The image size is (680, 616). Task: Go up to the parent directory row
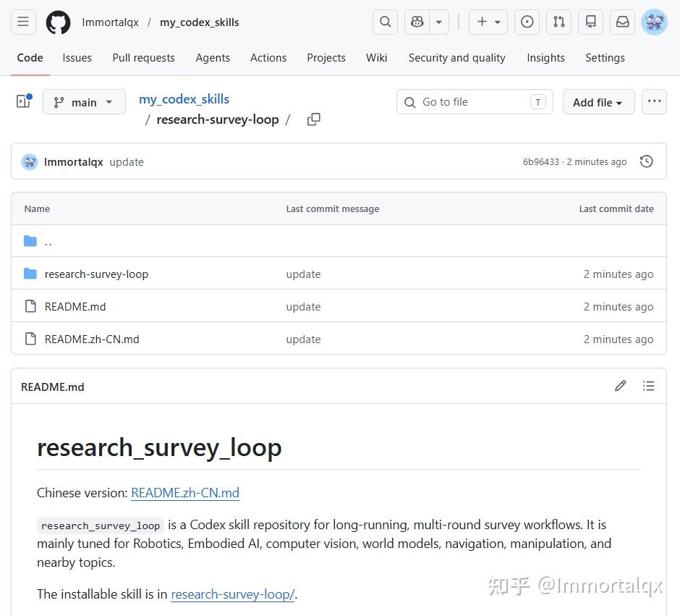coord(339,241)
